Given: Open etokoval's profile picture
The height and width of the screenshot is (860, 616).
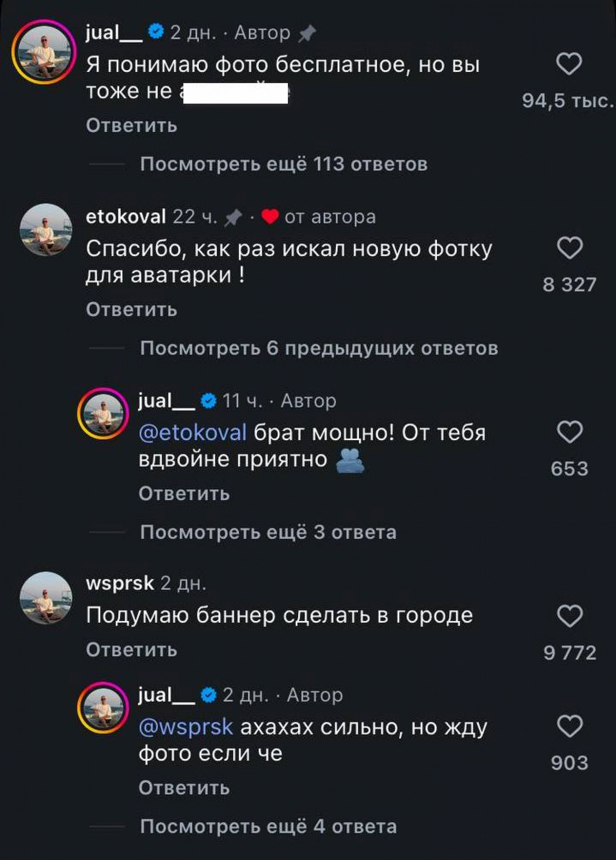Looking at the screenshot, I should (46, 230).
